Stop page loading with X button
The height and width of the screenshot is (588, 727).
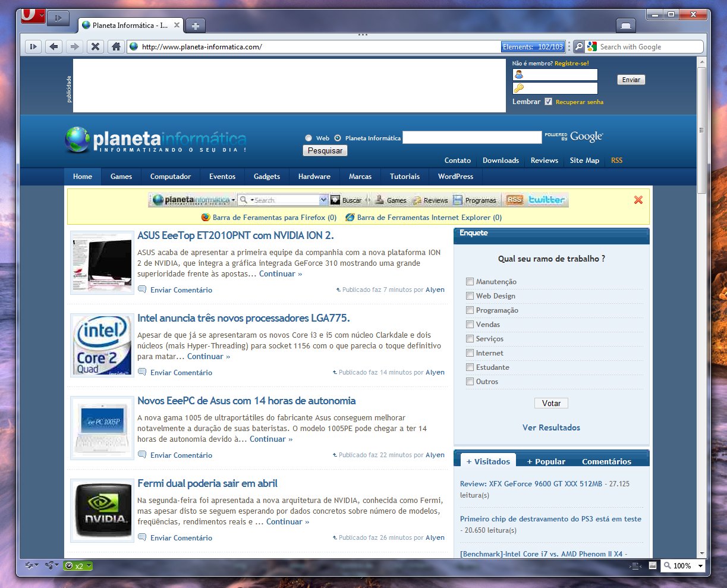coord(95,46)
